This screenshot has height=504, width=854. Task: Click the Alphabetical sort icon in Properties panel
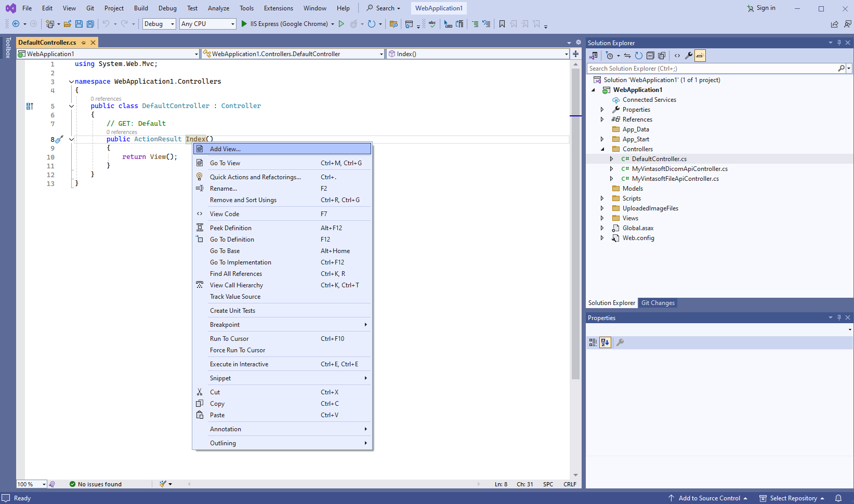[605, 342]
